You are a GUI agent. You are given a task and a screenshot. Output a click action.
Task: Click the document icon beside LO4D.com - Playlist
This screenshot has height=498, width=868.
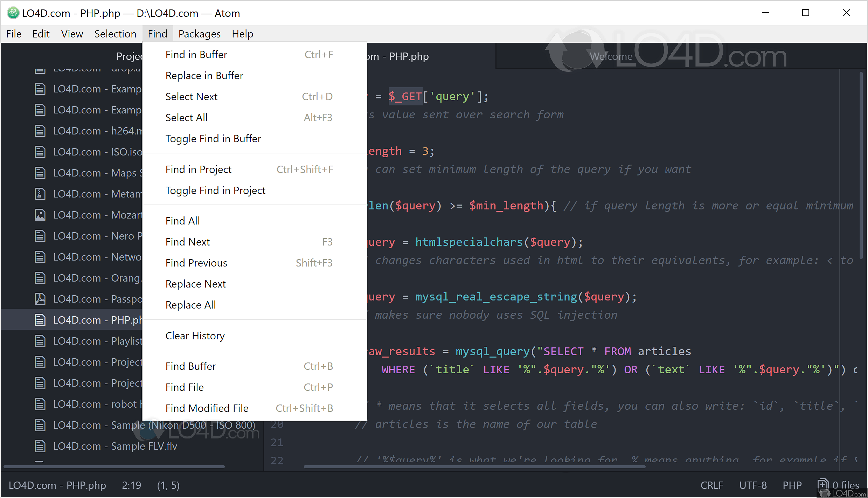pyautogui.click(x=40, y=341)
